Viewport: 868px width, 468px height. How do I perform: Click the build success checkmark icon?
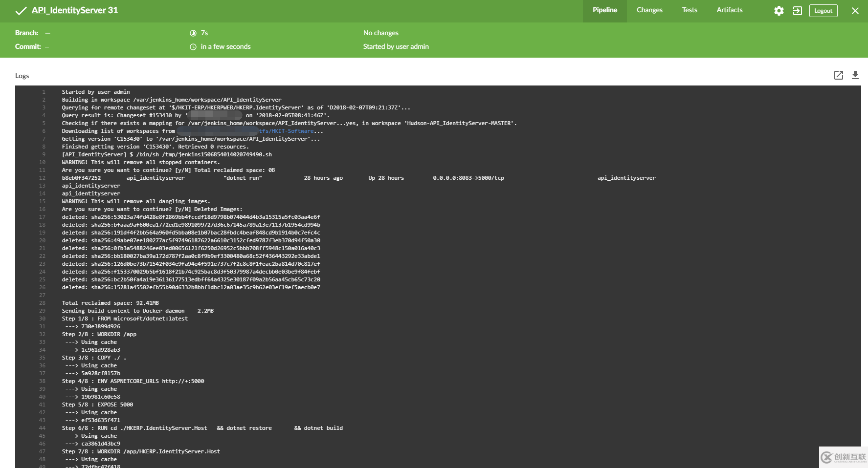(x=21, y=11)
